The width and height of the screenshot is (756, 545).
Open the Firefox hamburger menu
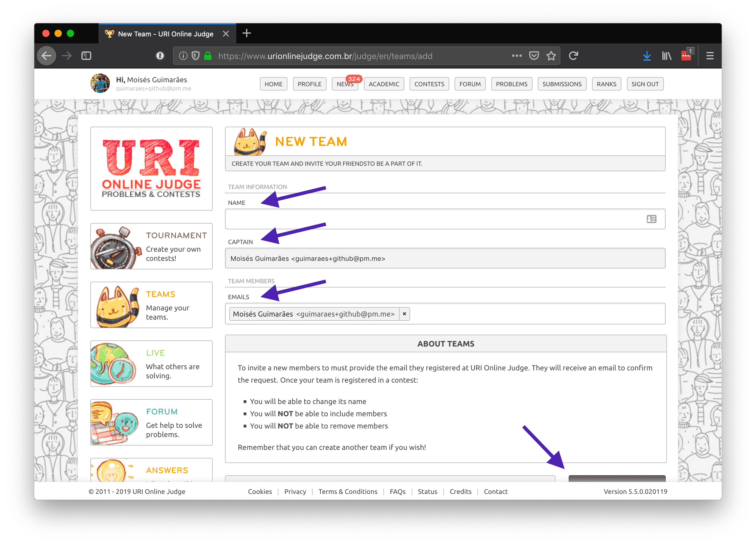(x=710, y=56)
